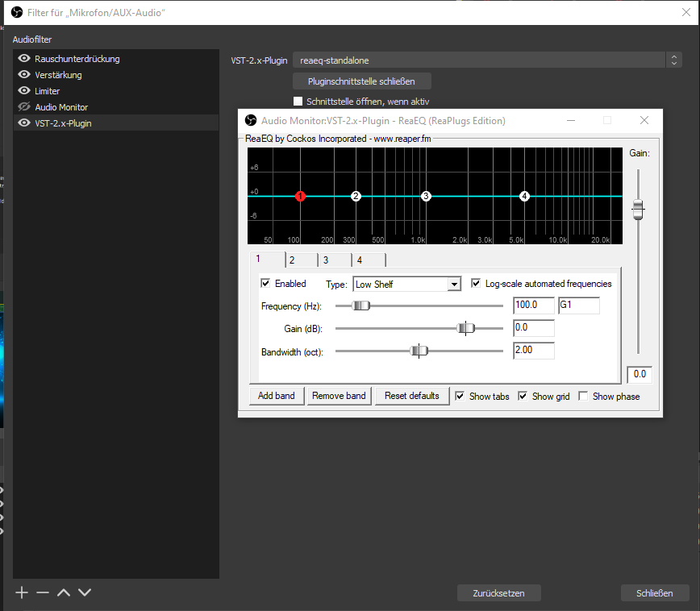Click the plus icon to add filter
This screenshot has width=700, height=611.
(22, 592)
